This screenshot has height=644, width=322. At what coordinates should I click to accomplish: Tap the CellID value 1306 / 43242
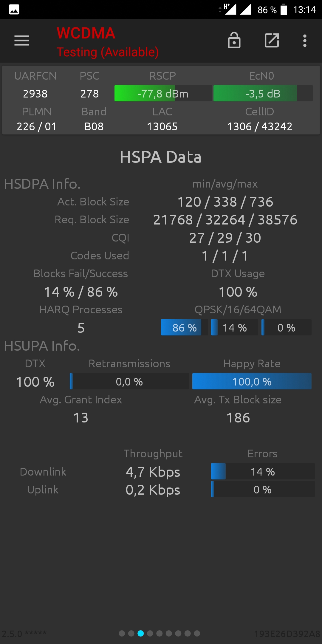tap(260, 126)
